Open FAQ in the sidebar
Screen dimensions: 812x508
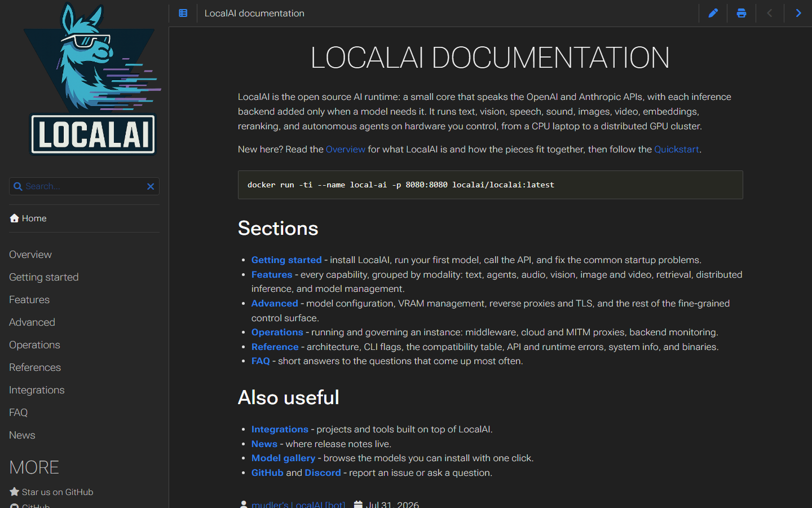click(18, 413)
